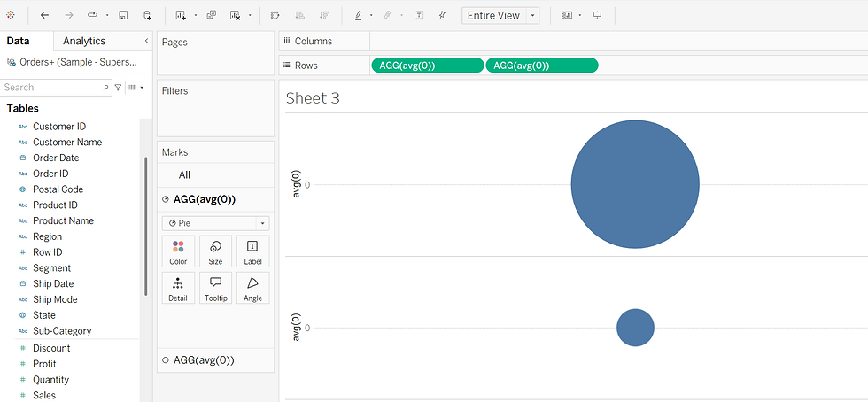Image resolution: width=868 pixels, height=402 pixels.
Task: Click the Replay animation icon
Action: (x=92, y=16)
